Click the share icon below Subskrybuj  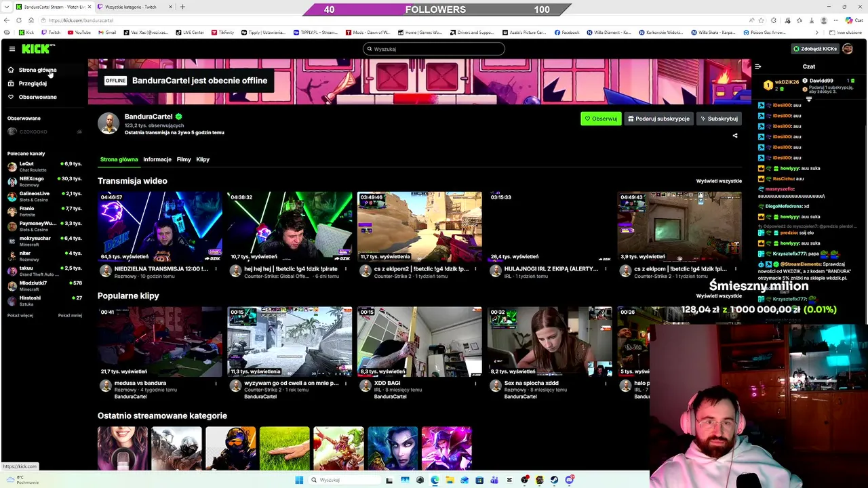click(x=734, y=136)
